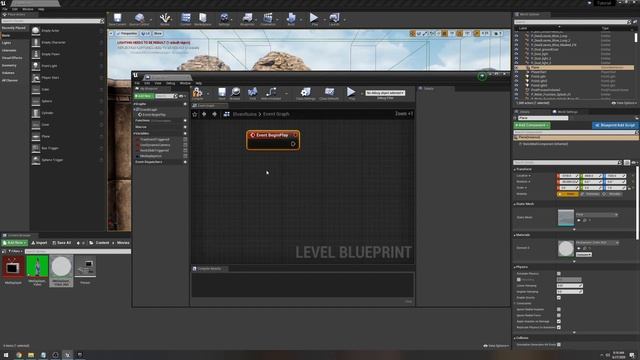
Task: Bookmark graph with the star icon
Action: point(195,114)
